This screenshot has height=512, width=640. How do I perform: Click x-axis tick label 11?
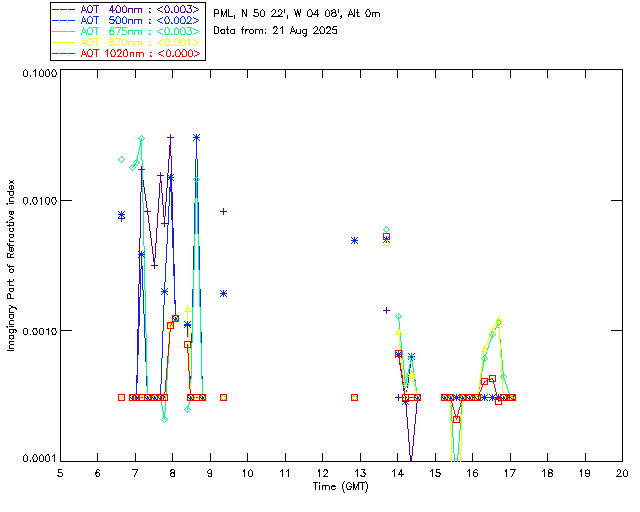(x=285, y=473)
